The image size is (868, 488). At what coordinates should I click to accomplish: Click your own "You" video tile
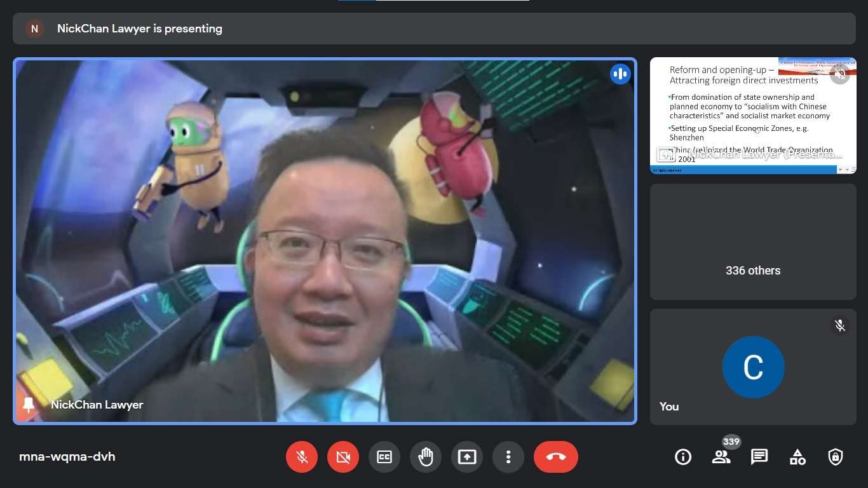point(753,367)
